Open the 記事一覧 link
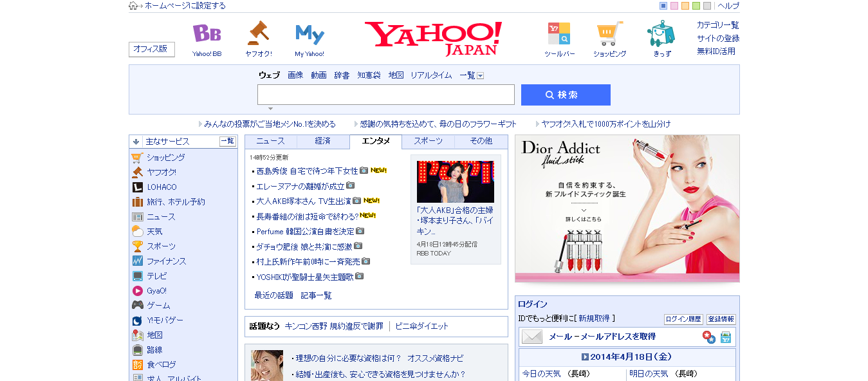The image size is (868, 381). (x=317, y=295)
